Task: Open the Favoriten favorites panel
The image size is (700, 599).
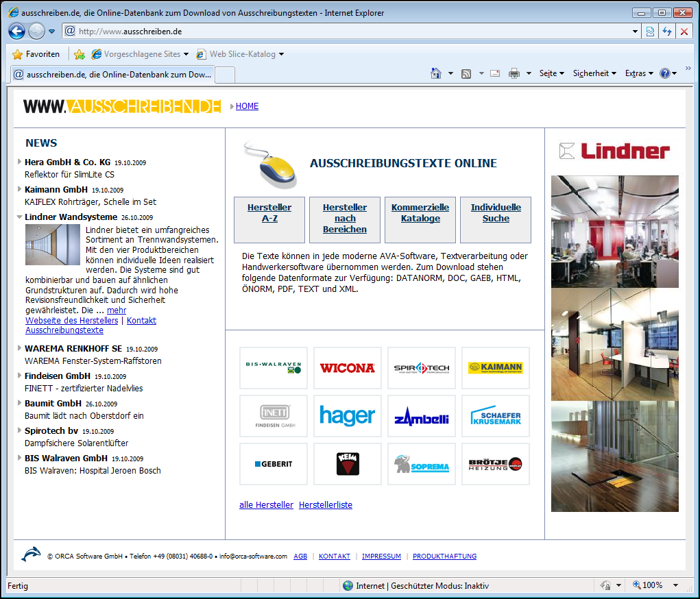Action: pyautogui.click(x=36, y=54)
